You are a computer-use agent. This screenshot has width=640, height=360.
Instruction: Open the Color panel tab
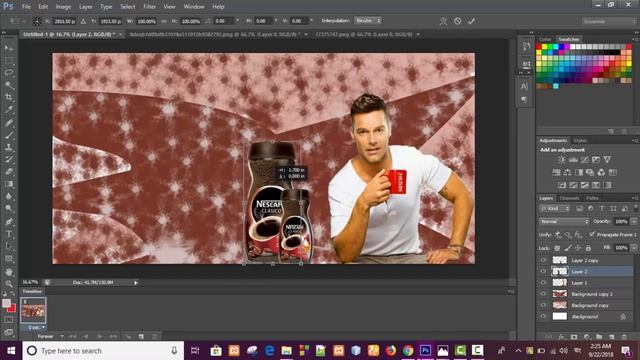click(545, 39)
